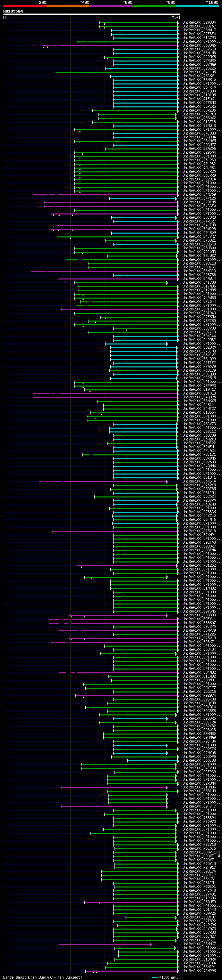Viewport: 222px width, 980px height.
Task: Click the UniRef100_Q5BBA6 label
Action: pyautogui.click(x=199, y=45)
